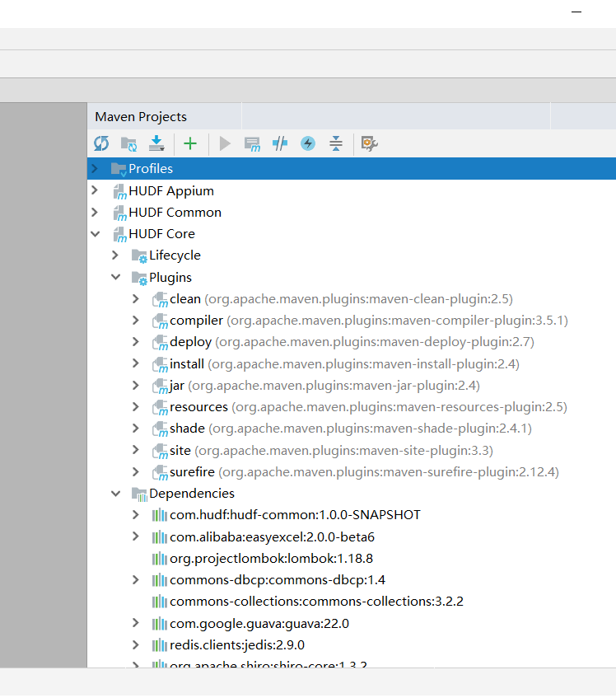Toggle Skip Tests mode lightning icon

point(308,144)
